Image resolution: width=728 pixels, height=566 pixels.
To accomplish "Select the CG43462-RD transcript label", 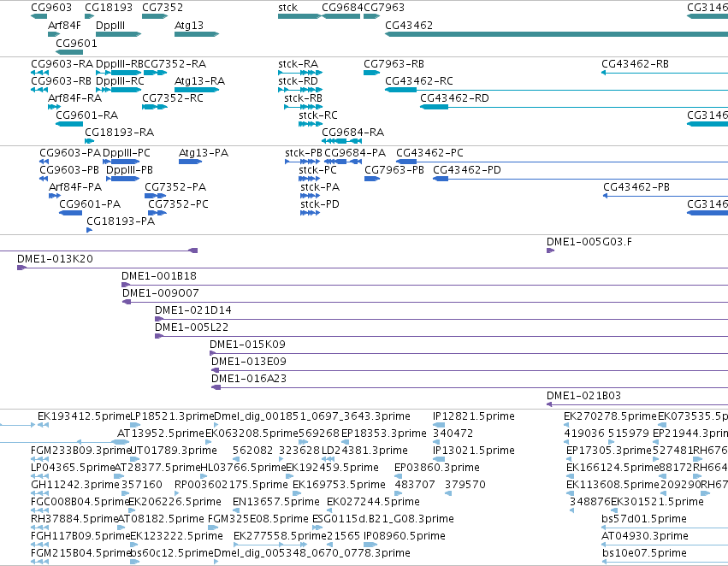I will [x=454, y=97].
